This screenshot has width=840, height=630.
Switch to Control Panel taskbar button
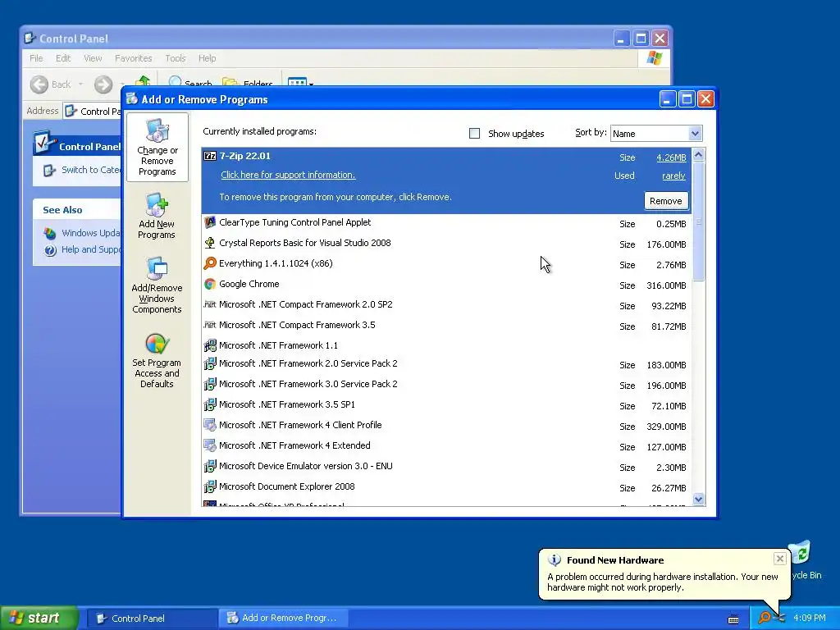[152, 619]
